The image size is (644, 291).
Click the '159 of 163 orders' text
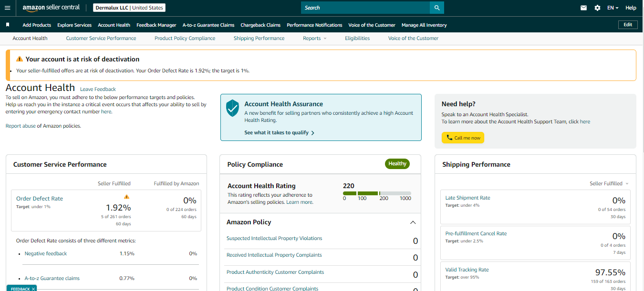pyautogui.click(x=608, y=281)
